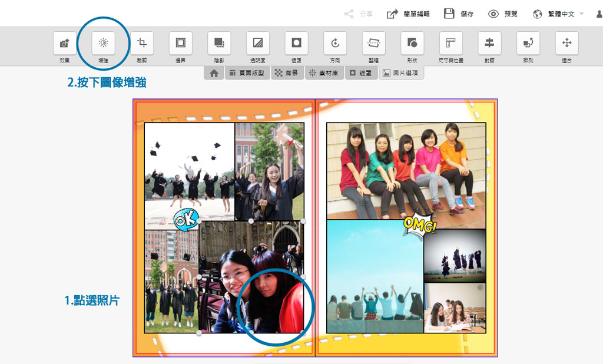Switch to 簡單編輯 simple edit mode

tap(408, 14)
